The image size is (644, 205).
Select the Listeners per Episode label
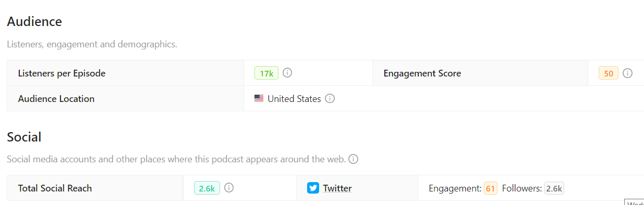click(62, 73)
